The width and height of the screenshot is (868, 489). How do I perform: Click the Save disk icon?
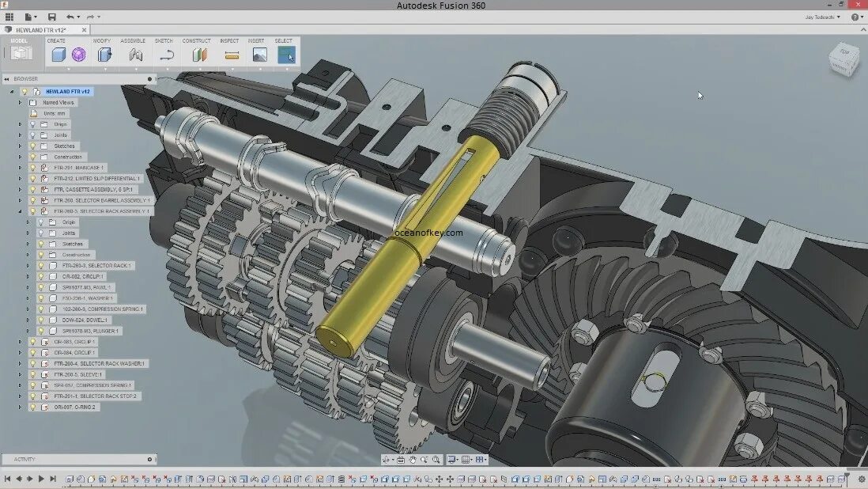click(x=52, y=17)
